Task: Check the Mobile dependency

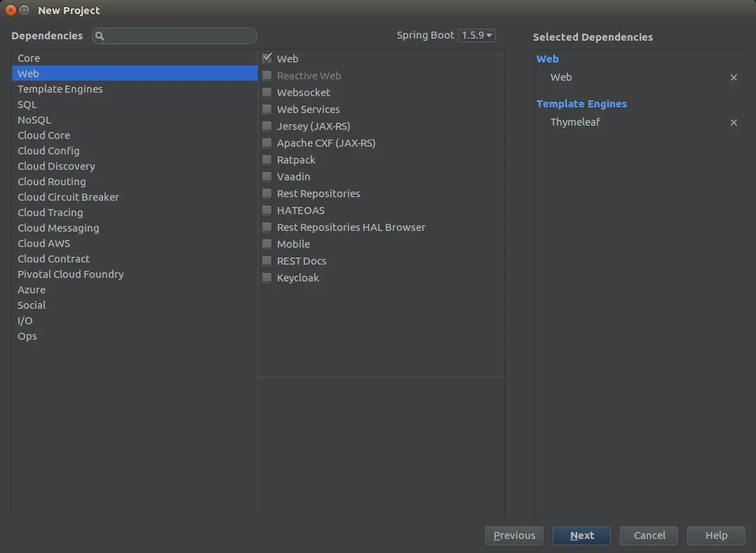Action: coord(266,244)
